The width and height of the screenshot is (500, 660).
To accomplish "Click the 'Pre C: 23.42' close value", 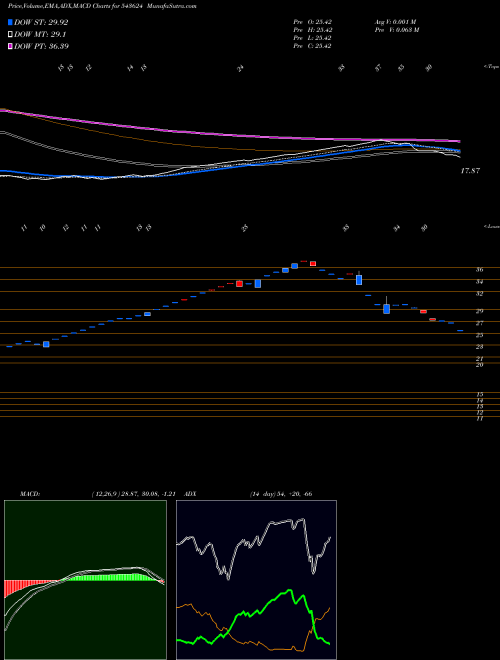I will point(312,46).
